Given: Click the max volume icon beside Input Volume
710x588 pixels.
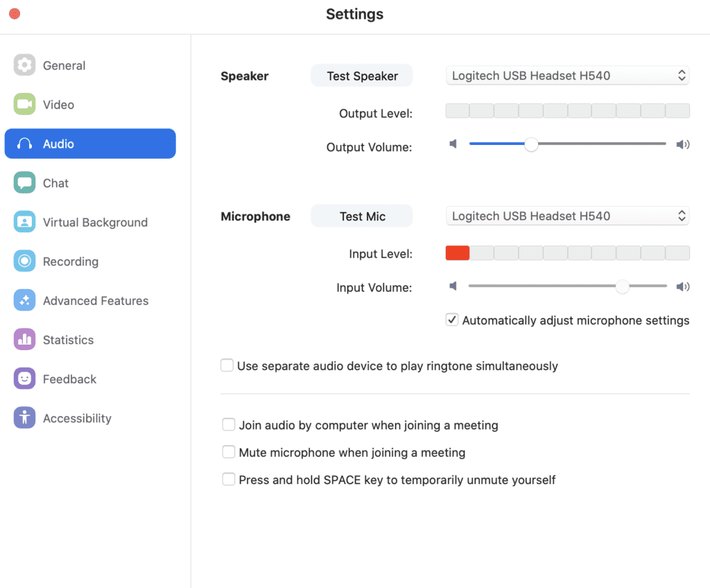Looking at the screenshot, I should coord(683,286).
